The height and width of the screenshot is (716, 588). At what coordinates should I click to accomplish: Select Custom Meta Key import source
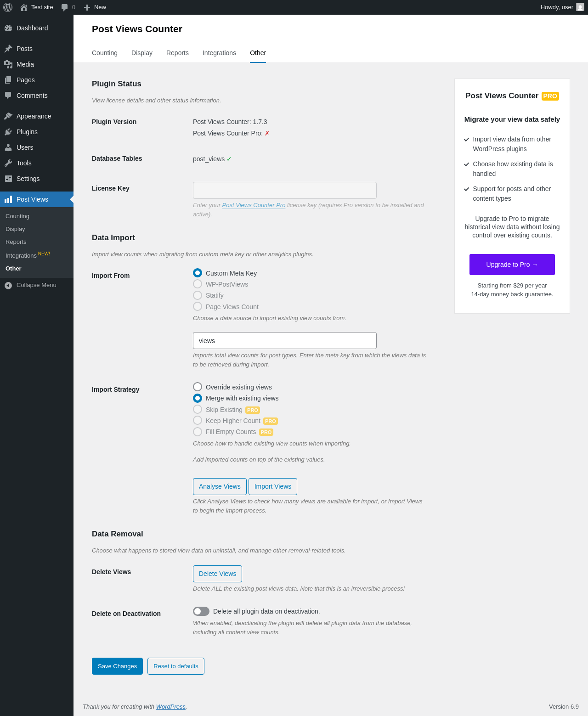pyautogui.click(x=198, y=273)
